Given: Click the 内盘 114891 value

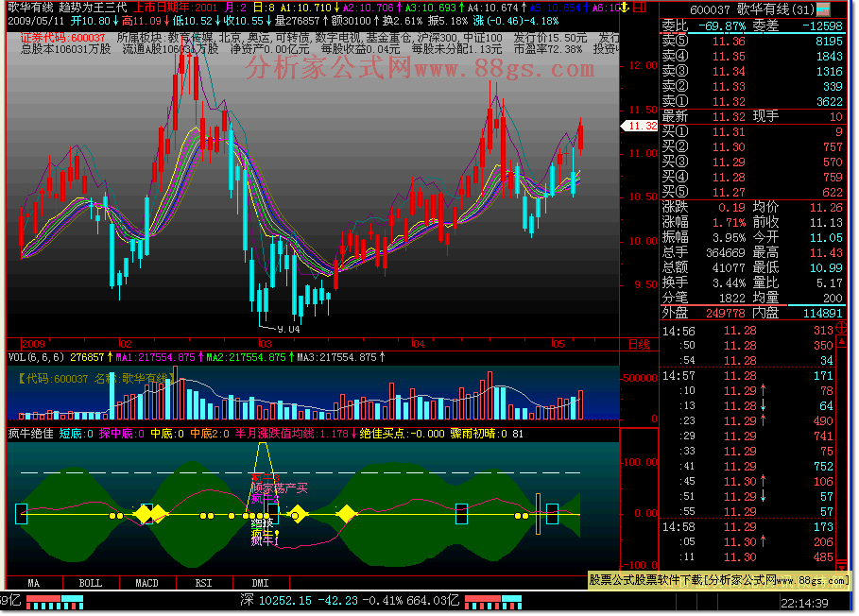Looking at the screenshot, I should [823, 314].
